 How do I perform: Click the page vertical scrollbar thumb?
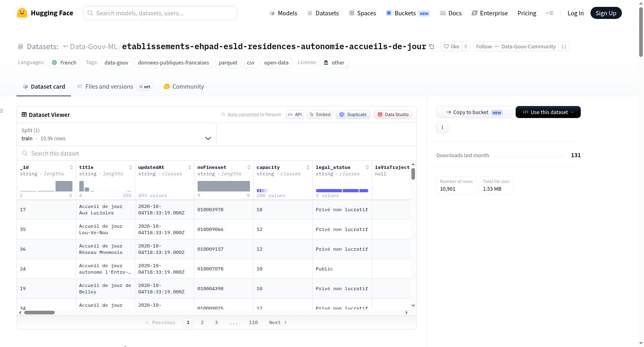641,32
